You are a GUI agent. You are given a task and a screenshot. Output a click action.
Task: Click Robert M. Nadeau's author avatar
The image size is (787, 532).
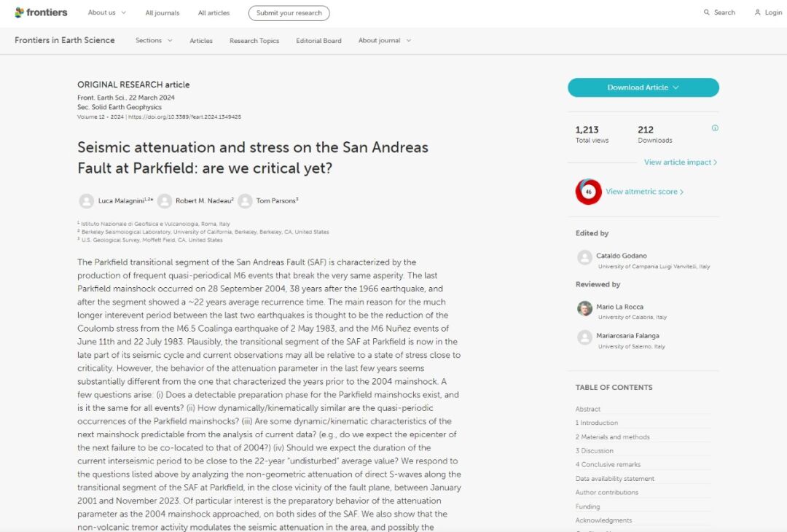pyautogui.click(x=165, y=201)
